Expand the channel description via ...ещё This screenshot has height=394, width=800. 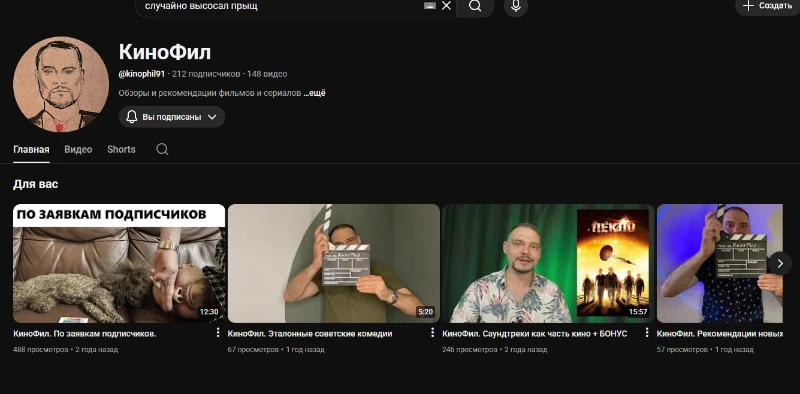pos(314,93)
